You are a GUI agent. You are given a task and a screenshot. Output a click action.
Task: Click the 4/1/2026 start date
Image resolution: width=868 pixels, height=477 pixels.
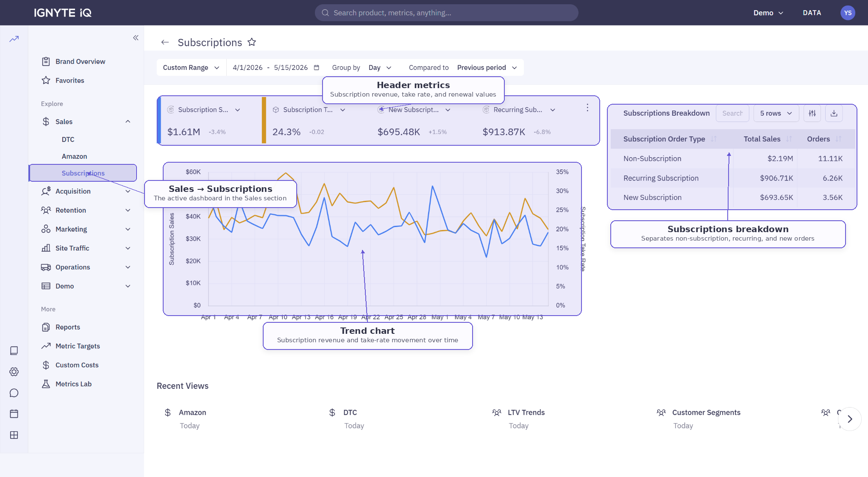tap(248, 67)
